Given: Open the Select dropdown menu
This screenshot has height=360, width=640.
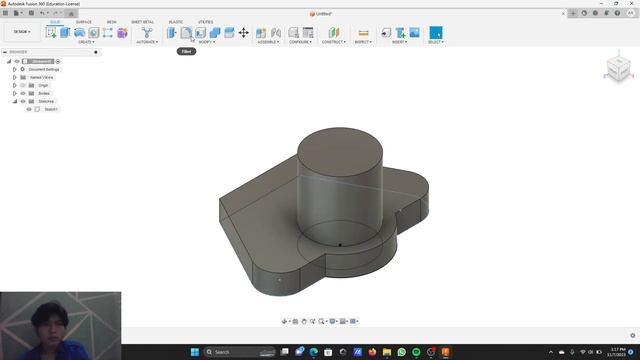Looking at the screenshot, I should click(x=436, y=42).
